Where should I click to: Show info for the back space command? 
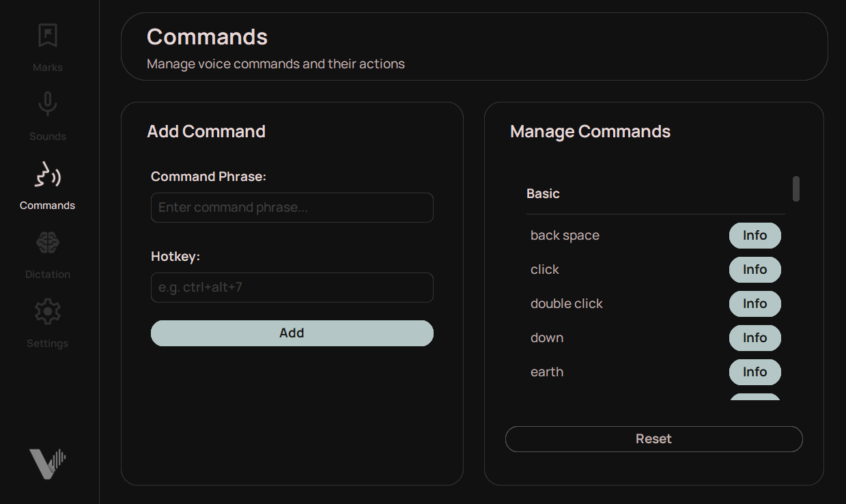(x=755, y=235)
